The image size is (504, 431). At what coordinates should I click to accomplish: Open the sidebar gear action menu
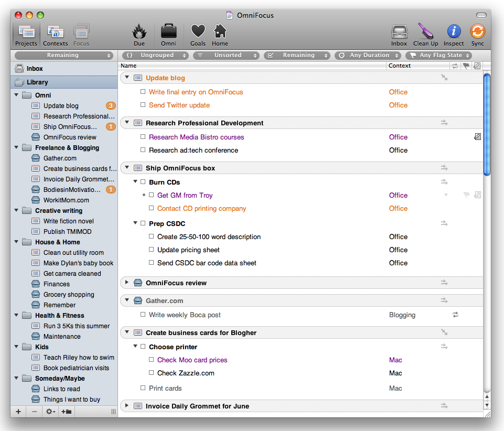point(50,412)
